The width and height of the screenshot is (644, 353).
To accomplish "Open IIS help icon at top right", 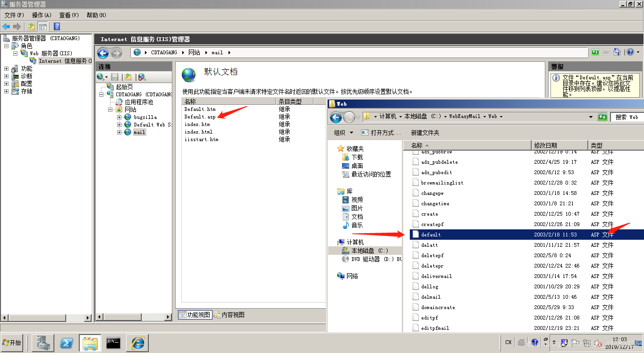I will coord(630,52).
